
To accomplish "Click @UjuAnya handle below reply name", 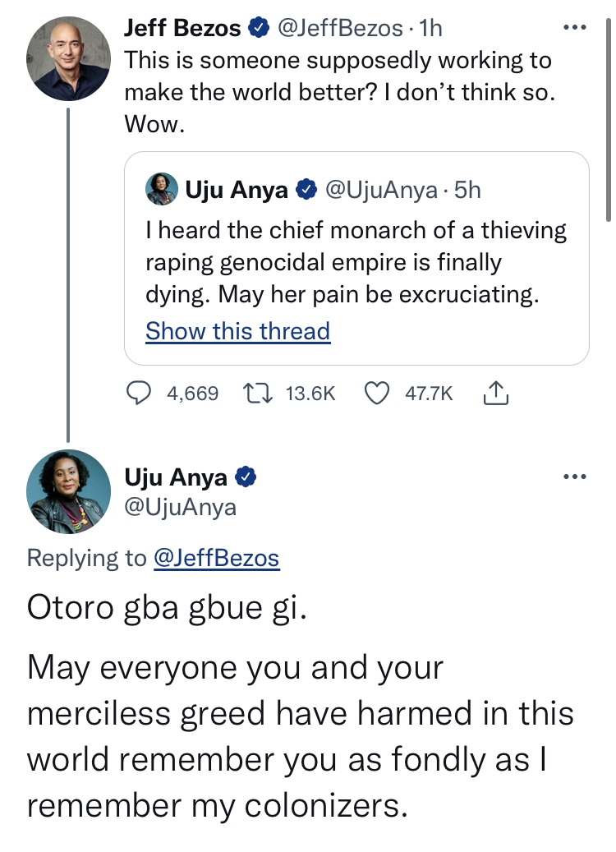I will point(180,507).
